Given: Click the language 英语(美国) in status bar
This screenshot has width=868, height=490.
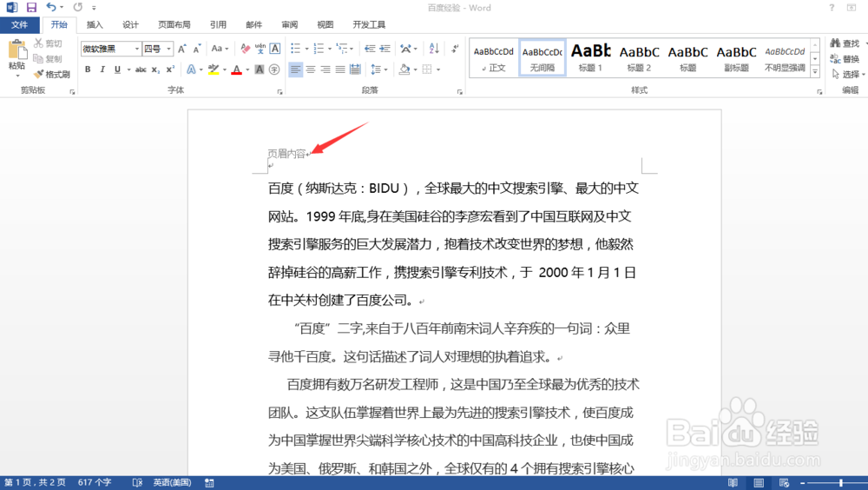Looking at the screenshot, I should click(172, 483).
